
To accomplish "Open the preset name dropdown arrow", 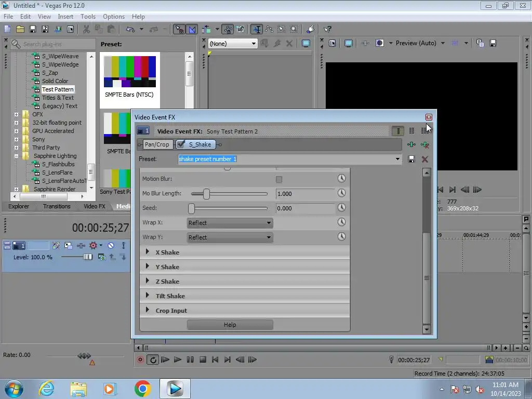I will [x=397, y=159].
